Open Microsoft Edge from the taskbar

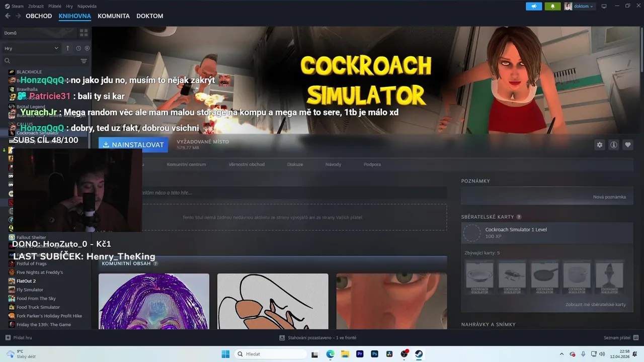point(330,354)
